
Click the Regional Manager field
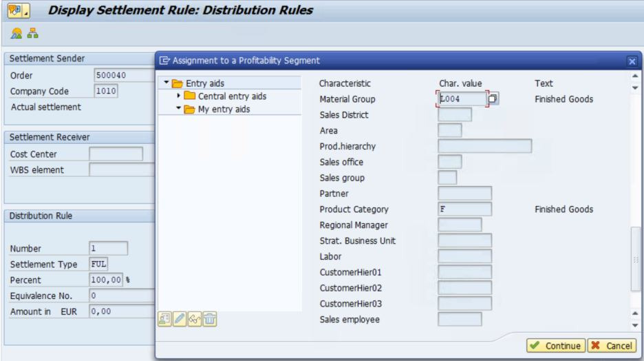(460, 225)
